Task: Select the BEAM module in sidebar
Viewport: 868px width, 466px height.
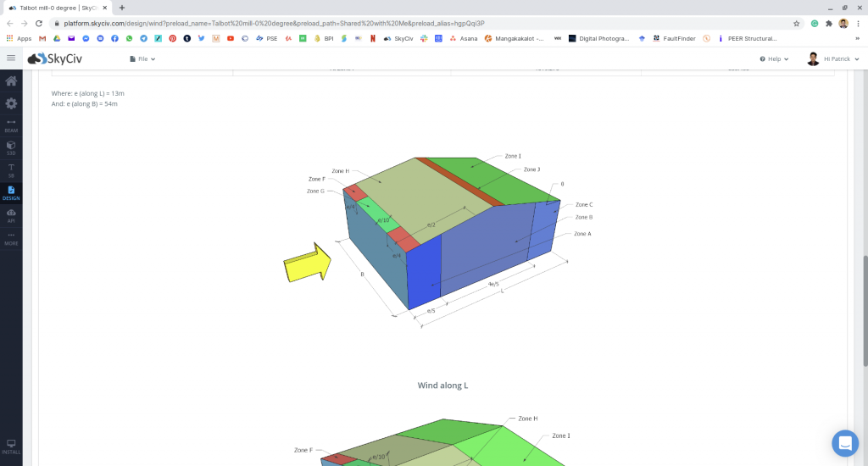Action: 11,125
